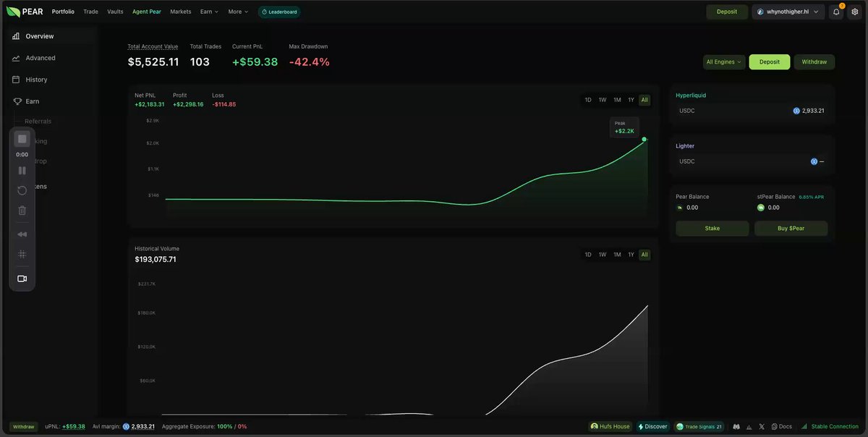Image resolution: width=868 pixels, height=437 pixels.
Task: Open the Discord link in the footer
Action: 736,427
